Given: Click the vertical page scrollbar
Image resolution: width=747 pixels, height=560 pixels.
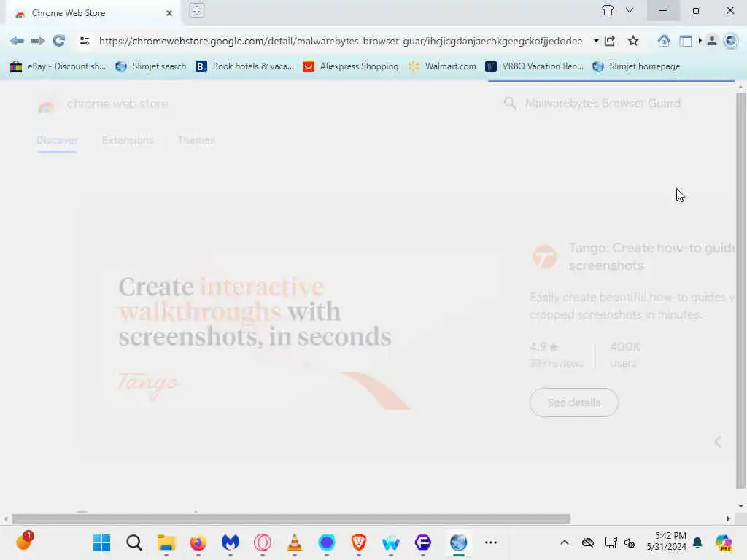Looking at the screenshot, I should [x=740, y=290].
